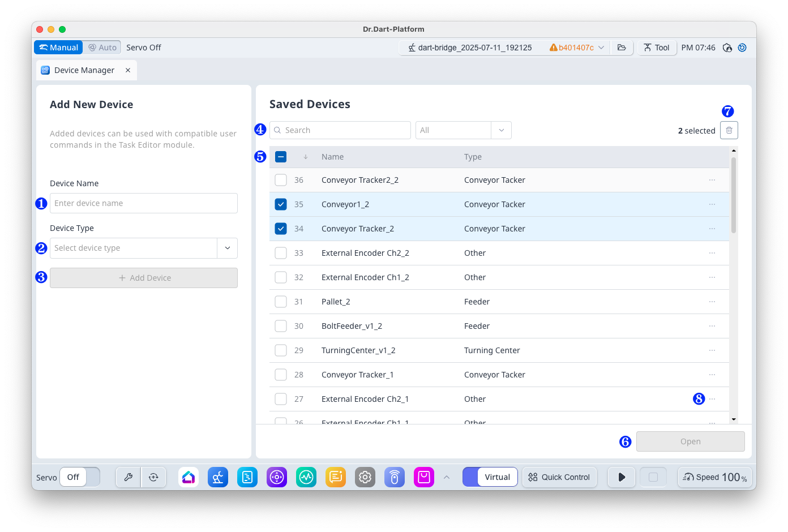Uncheck the Conveyor1_2 checkbox

[281, 204]
